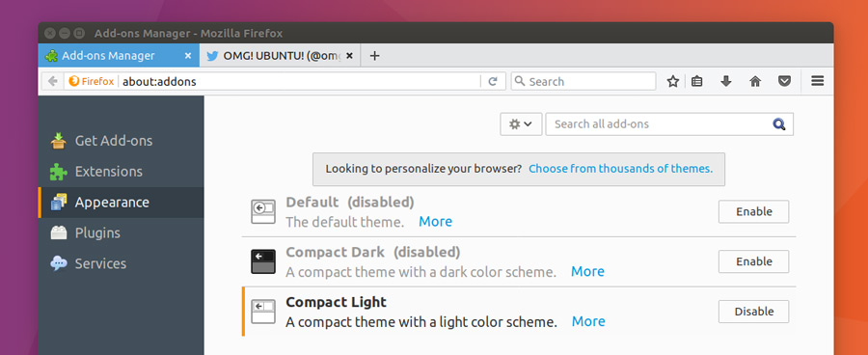Select Extensions in the sidebar
The height and width of the screenshot is (355, 868).
click(x=108, y=172)
